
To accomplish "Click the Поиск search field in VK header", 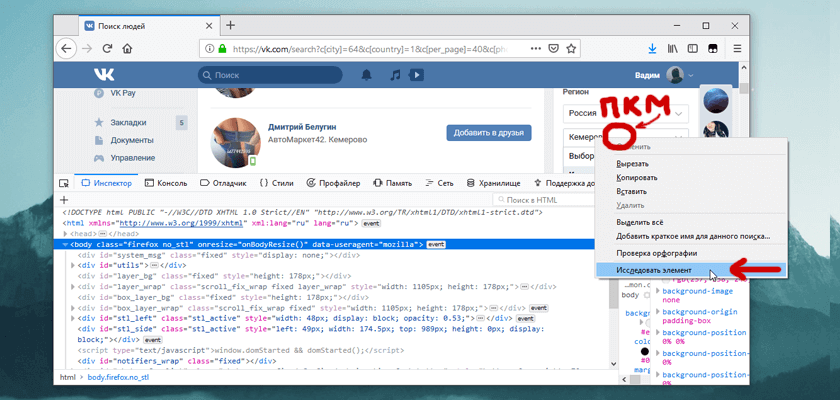I will click(270, 75).
